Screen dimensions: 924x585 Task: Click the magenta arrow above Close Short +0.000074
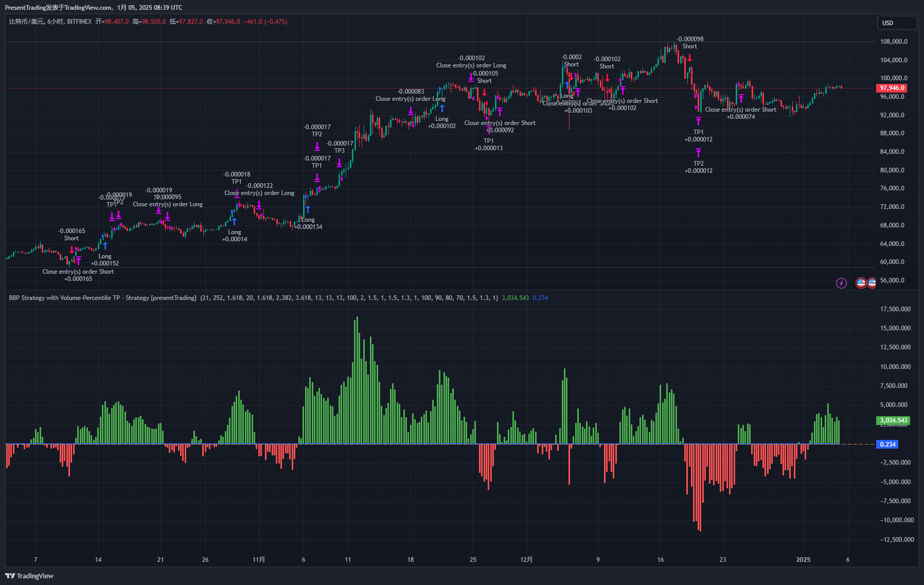tap(741, 98)
